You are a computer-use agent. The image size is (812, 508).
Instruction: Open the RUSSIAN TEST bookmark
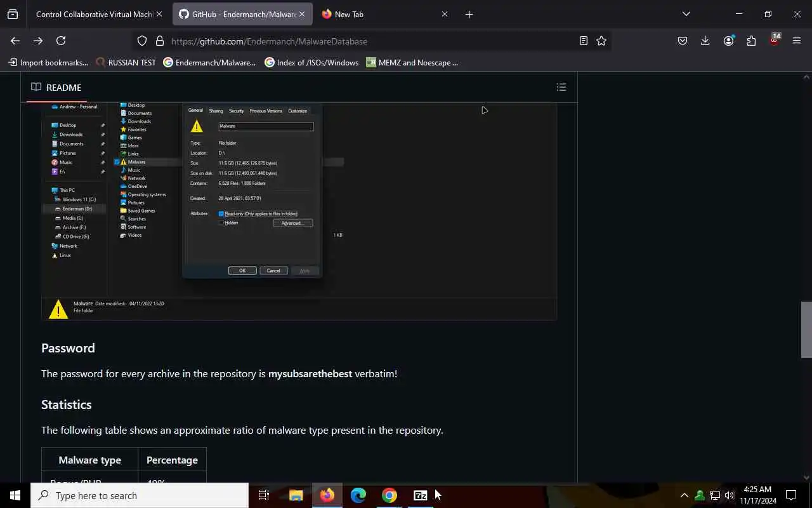coord(126,62)
